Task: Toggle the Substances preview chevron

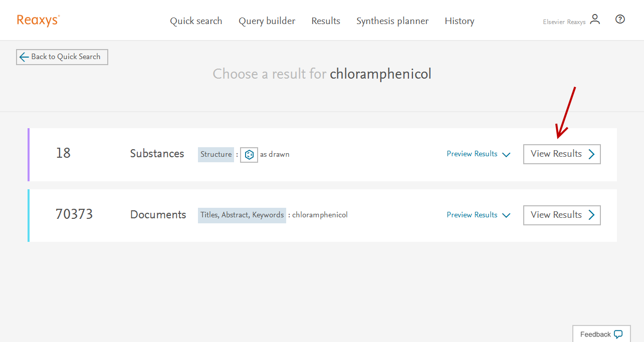Action: 506,155
